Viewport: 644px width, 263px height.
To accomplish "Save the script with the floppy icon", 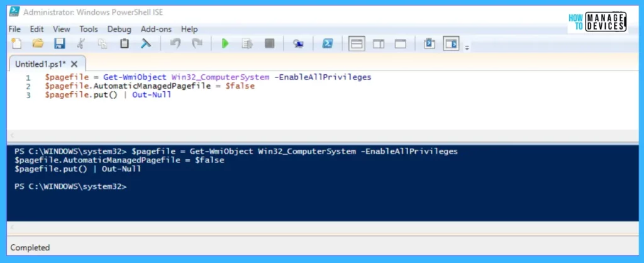I will click(60, 43).
